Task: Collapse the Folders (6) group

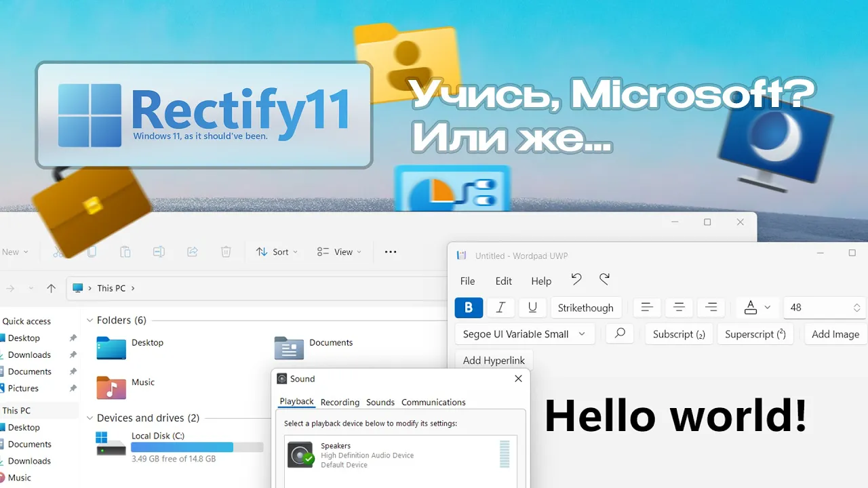Action: 90,320
